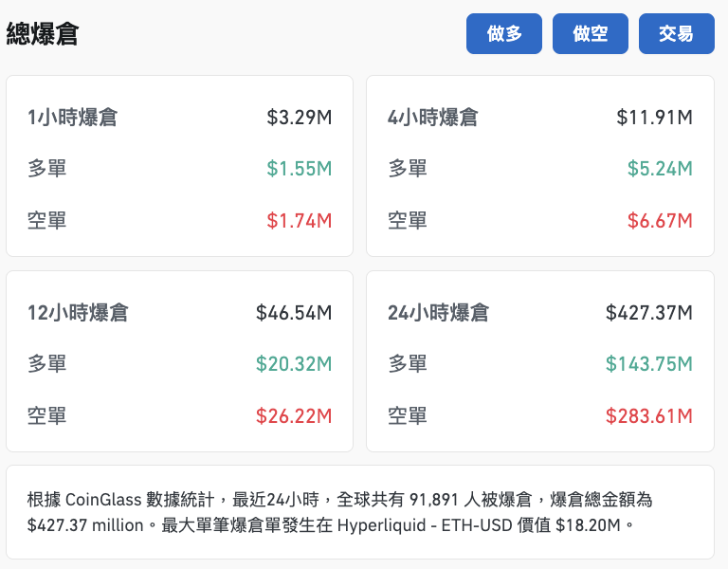Click the $26.22M short liquidation value
The height and width of the screenshot is (569, 728).
(294, 416)
